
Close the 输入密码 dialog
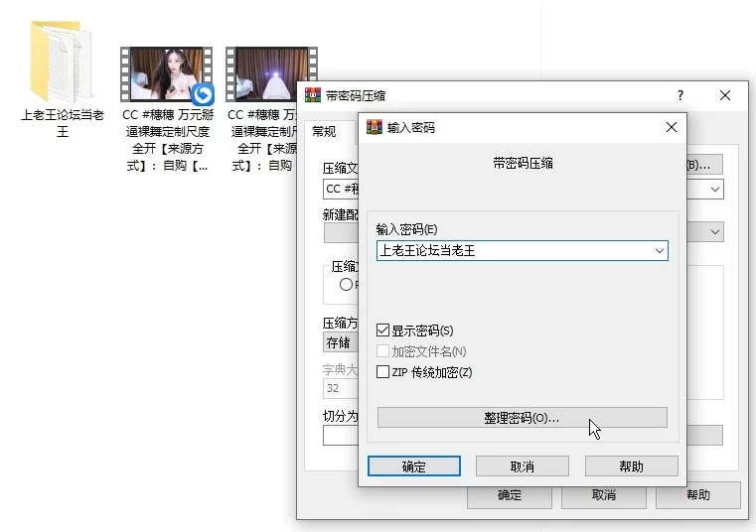[672, 127]
